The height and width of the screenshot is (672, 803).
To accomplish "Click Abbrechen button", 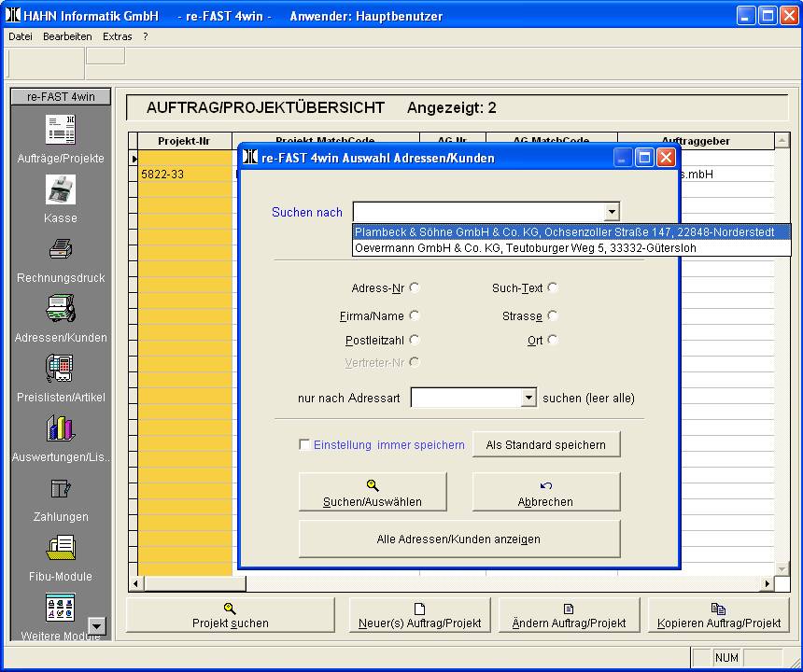I will [x=546, y=492].
